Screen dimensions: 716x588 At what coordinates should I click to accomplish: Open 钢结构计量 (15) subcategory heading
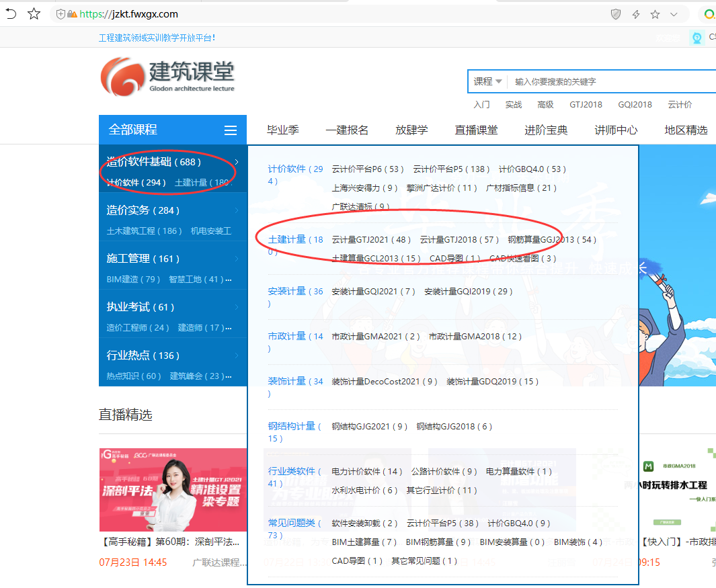[x=294, y=432]
